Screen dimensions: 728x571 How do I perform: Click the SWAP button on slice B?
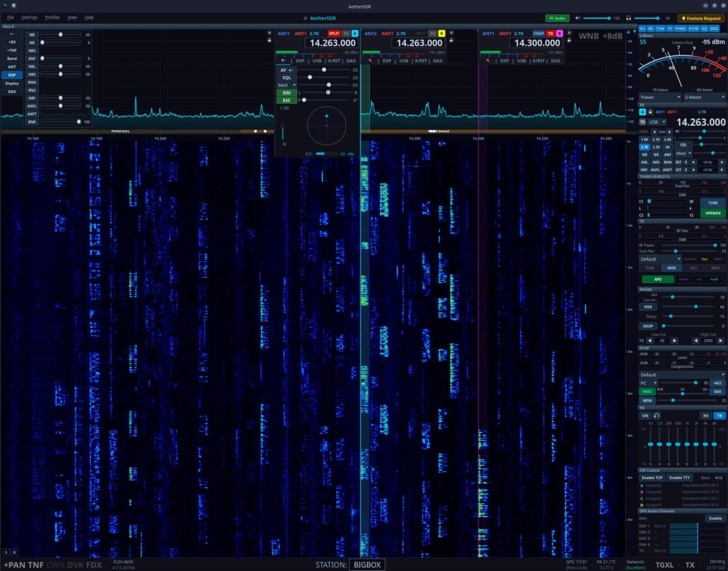point(538,33)
